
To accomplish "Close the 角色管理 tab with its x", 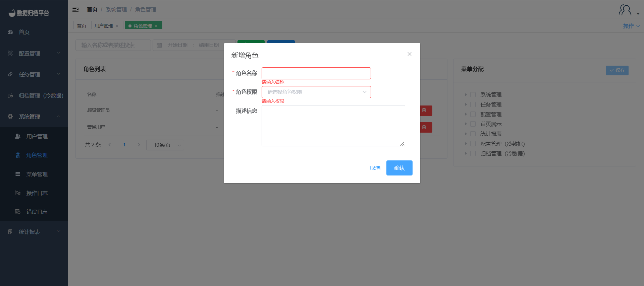I will pyautogui.click(x=156, y=26).
